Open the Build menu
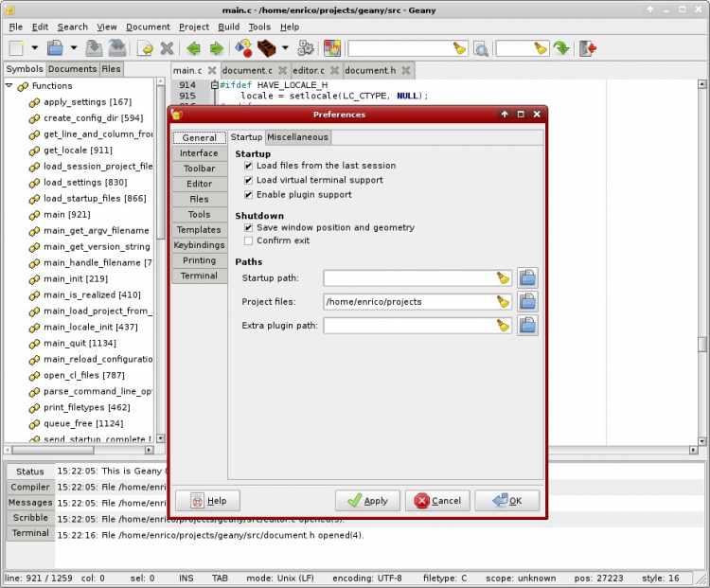The width and height of the screenshot is (710, 588). 229,27
